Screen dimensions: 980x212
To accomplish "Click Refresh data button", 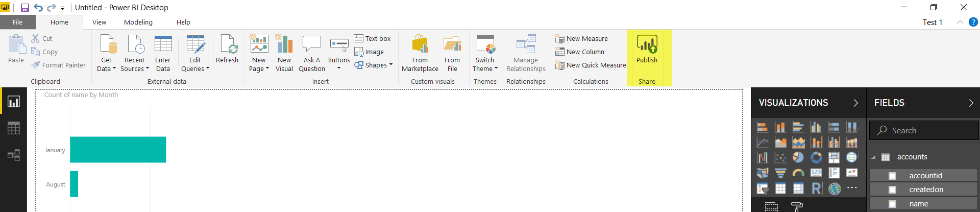I will 227,49.
